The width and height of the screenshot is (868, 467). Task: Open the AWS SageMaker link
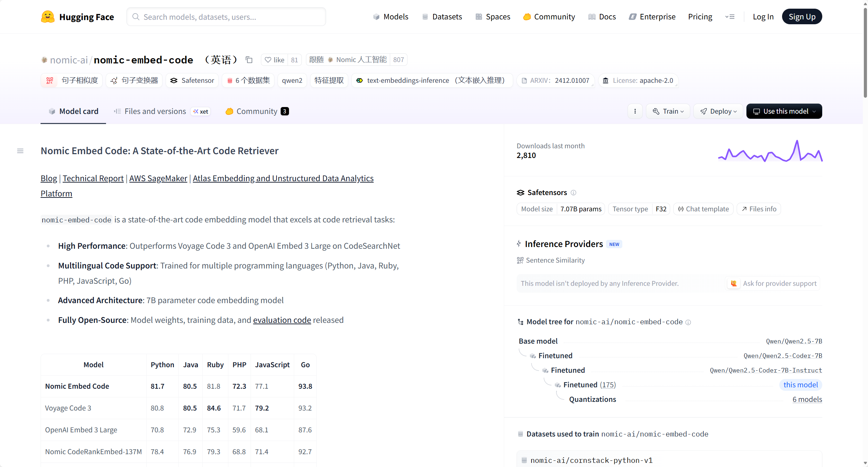(x=158, y=178)
